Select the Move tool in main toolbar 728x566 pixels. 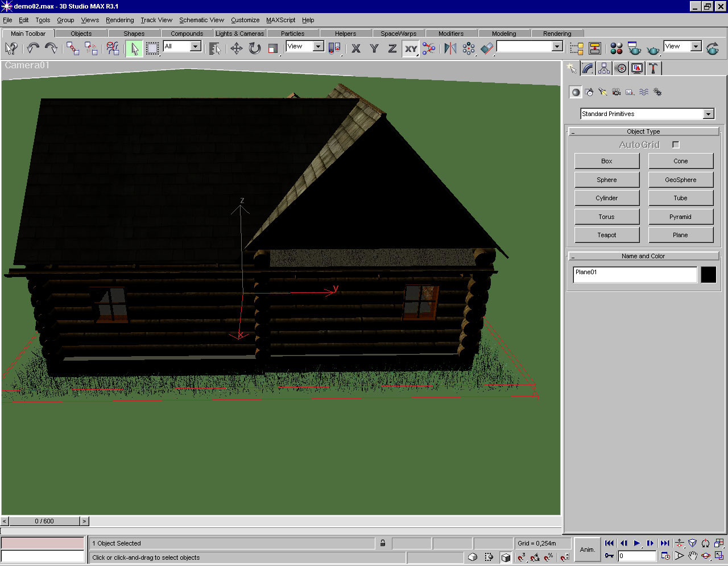(x=236, y=49)
